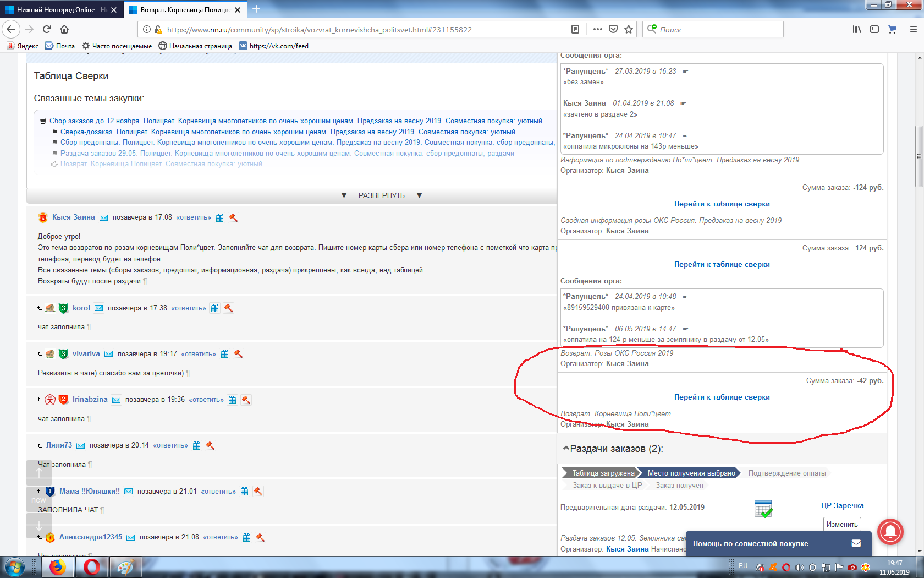Click hammer icon in Мама !!Юляшки!! post

coord(258,491)
